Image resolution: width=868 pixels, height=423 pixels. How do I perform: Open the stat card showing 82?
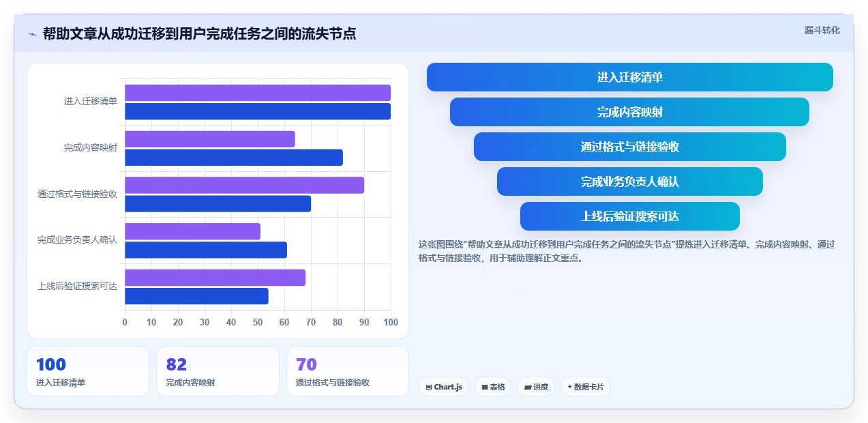pos(218,371)
